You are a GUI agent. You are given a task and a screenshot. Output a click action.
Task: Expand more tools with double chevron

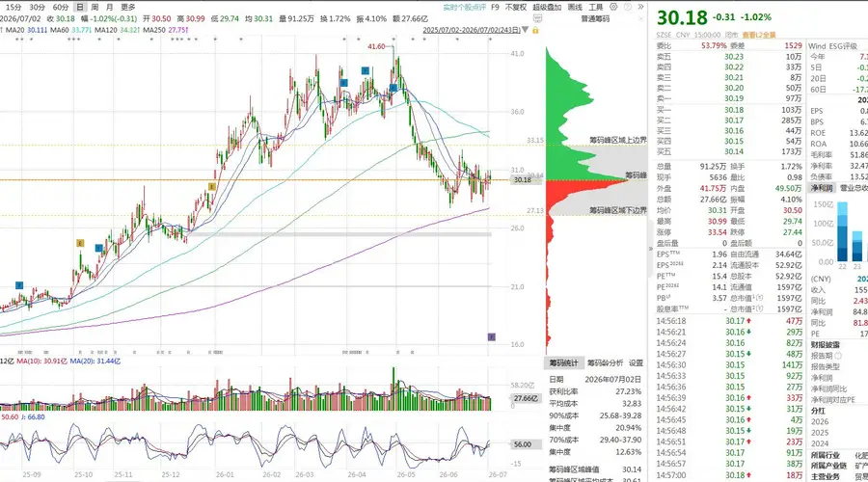(x=640, y=7)
